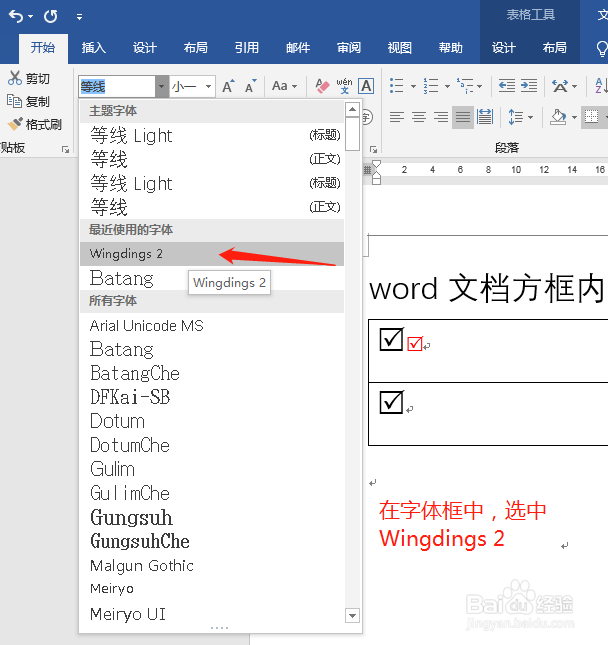The image size is (608, 645).
Task: Click the Character Border A icon
Action: [366, 86]
